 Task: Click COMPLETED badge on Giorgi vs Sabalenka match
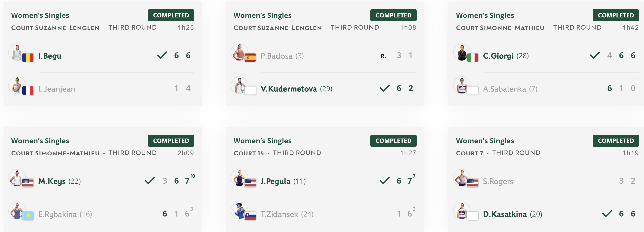[x=616, y=15]
